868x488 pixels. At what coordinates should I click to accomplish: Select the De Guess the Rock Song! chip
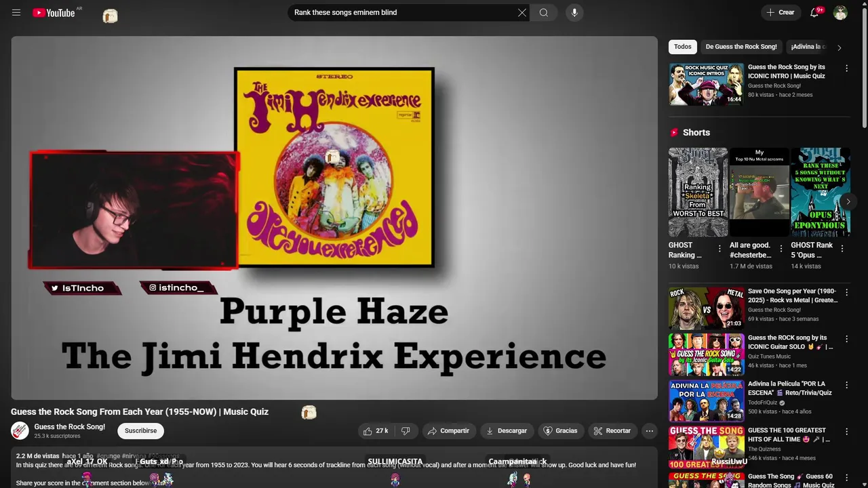point(741,47)
